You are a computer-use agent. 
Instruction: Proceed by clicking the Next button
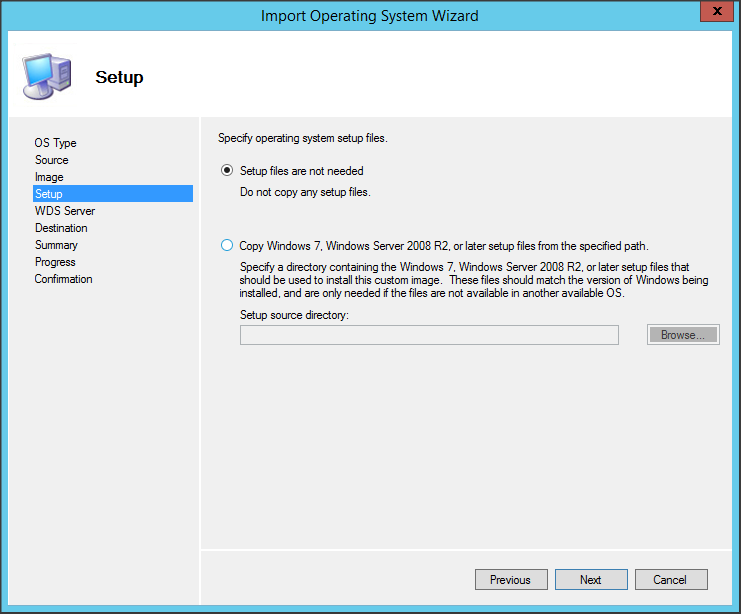pyautogui.click(x=590, y=580)
